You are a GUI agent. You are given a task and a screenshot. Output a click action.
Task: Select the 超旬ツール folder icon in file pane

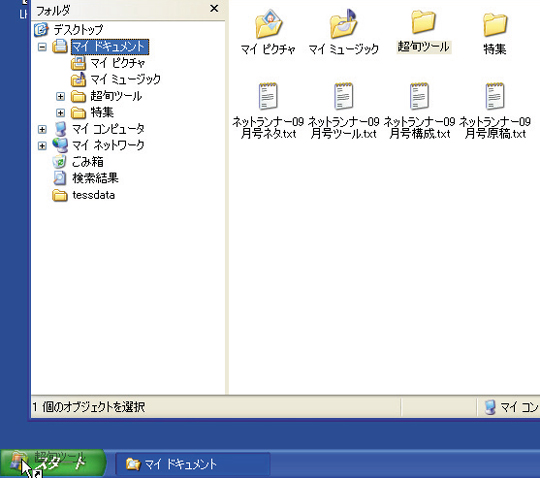pos(423,22)
